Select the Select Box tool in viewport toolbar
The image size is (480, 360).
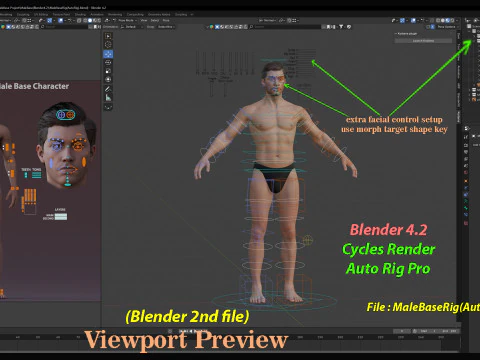pyautogui.click(x=108, y=36)
